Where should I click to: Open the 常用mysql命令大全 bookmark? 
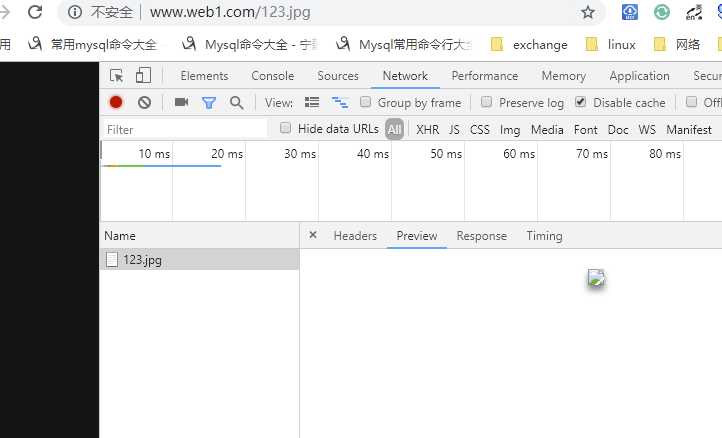coord(92,45)
